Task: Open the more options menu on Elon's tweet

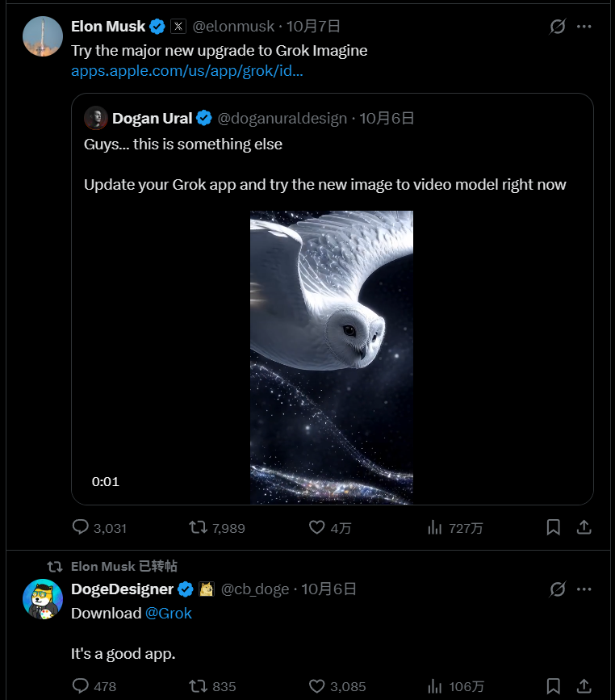Action: (584, 26)
